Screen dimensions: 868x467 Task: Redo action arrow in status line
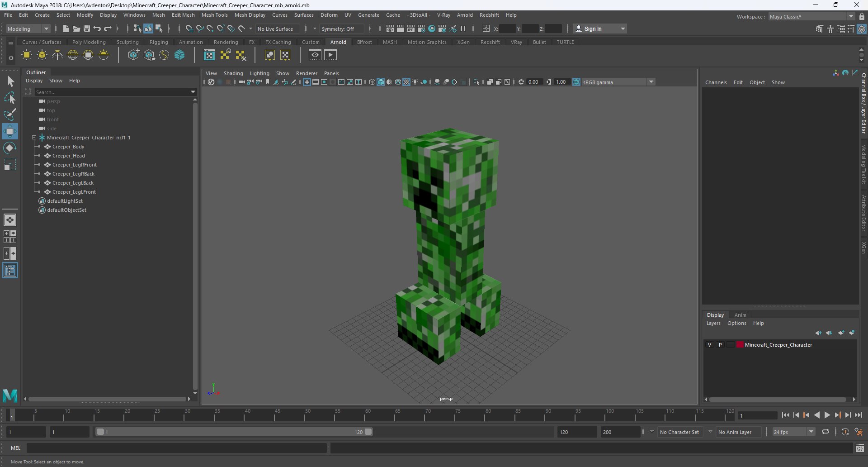click(108, 29)
